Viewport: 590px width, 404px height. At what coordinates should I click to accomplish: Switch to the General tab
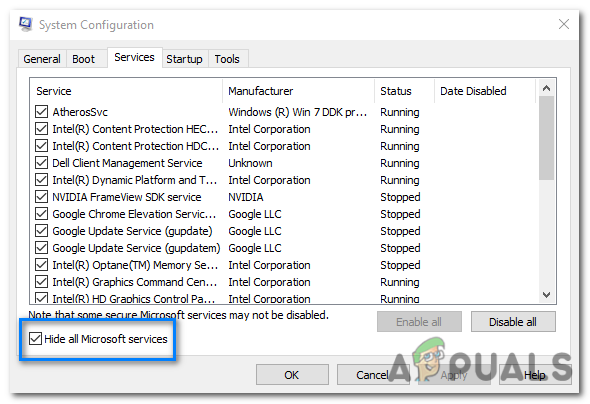tap(42, 59)
